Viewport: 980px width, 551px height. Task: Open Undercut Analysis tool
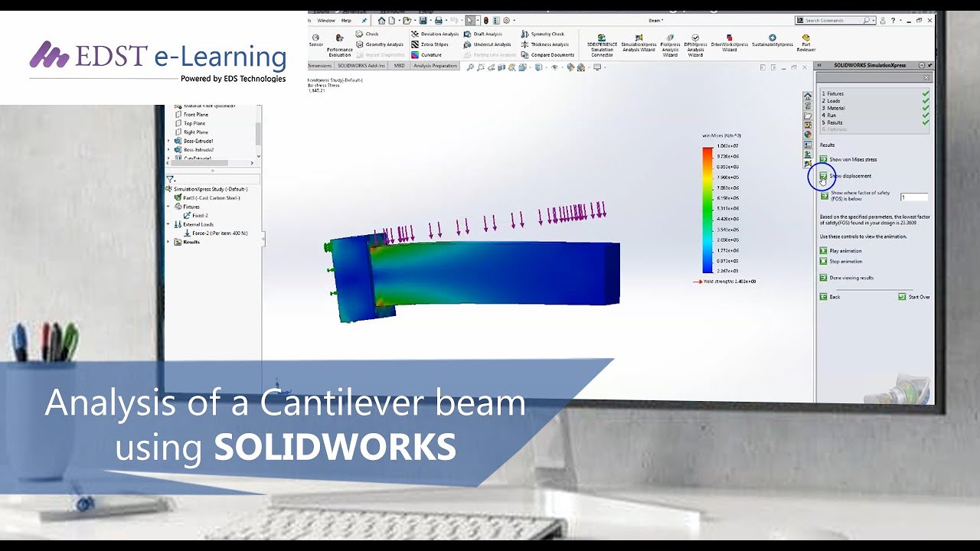[487, 44]
